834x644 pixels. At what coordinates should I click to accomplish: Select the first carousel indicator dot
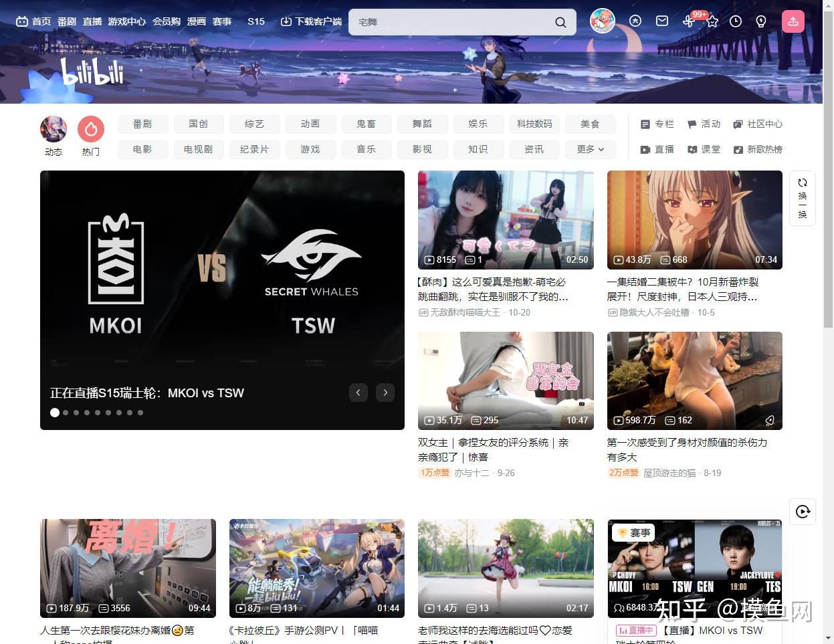click(54, 413)
